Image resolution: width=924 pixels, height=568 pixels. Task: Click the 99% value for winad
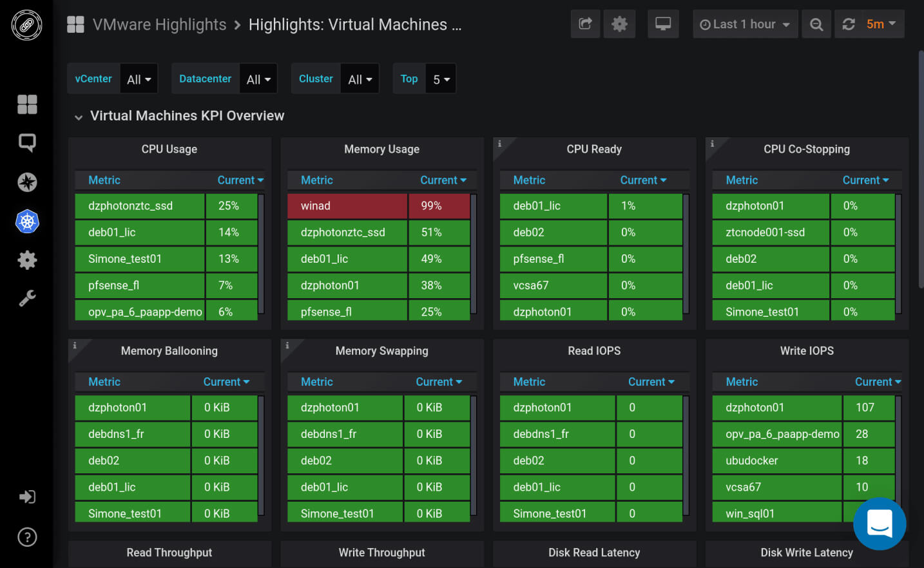tap(431, 206)
